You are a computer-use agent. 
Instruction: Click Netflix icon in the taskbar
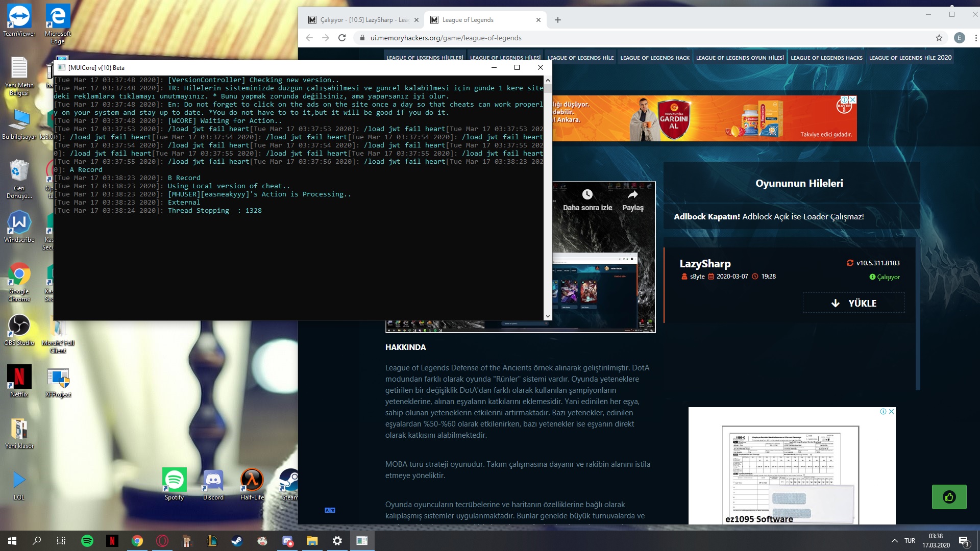tap(112, 541)
